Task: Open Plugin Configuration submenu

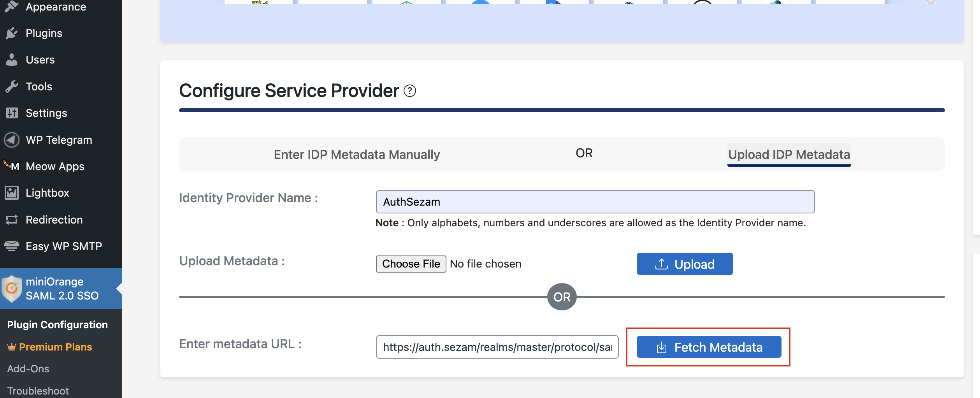Action: [x=57, y=324]
